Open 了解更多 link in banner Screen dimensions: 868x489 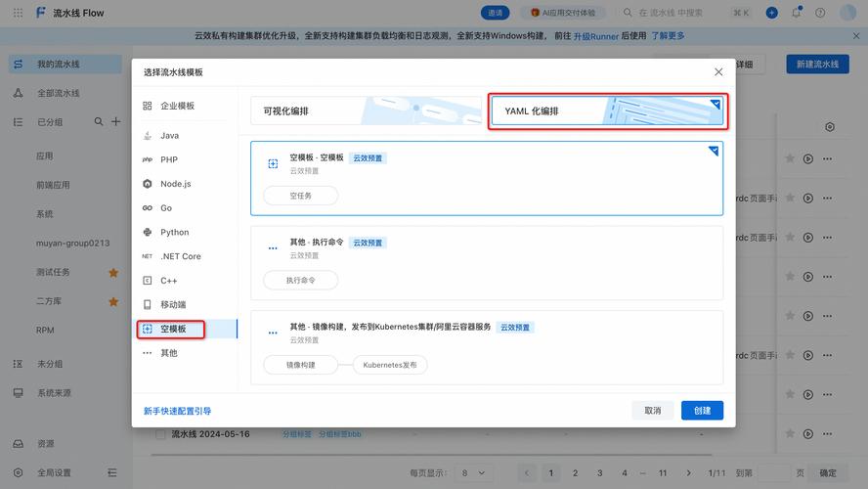[668, 35]
